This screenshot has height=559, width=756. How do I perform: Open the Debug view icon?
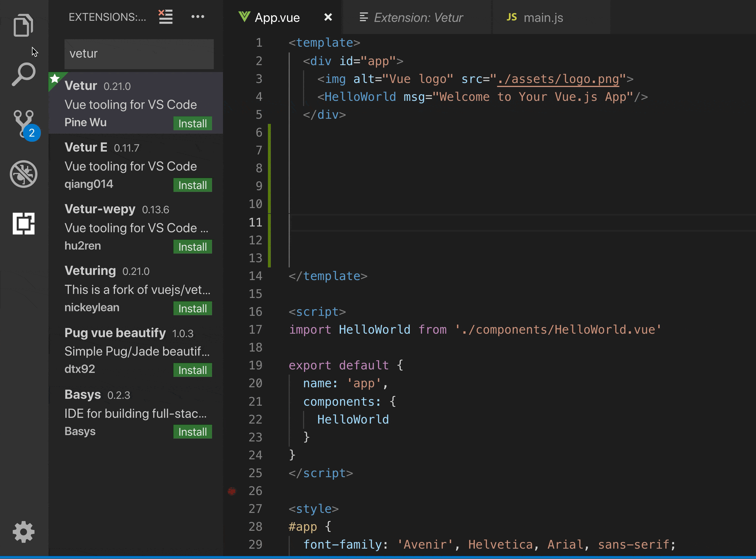[x=23, y=174]
